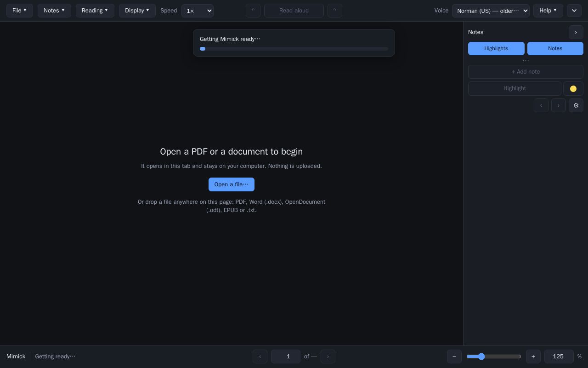Switch to the Highlights tab

point(496,48)
